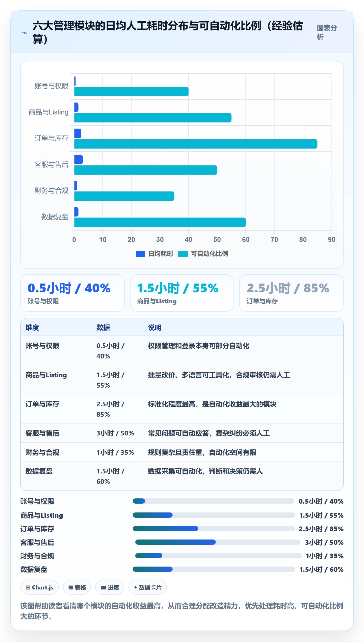Image resolution: width=364 pixels, height=642 pixels.
Task: Click the 客服与售后 blue daily-hours bar
Action: [x=78, y=159]
